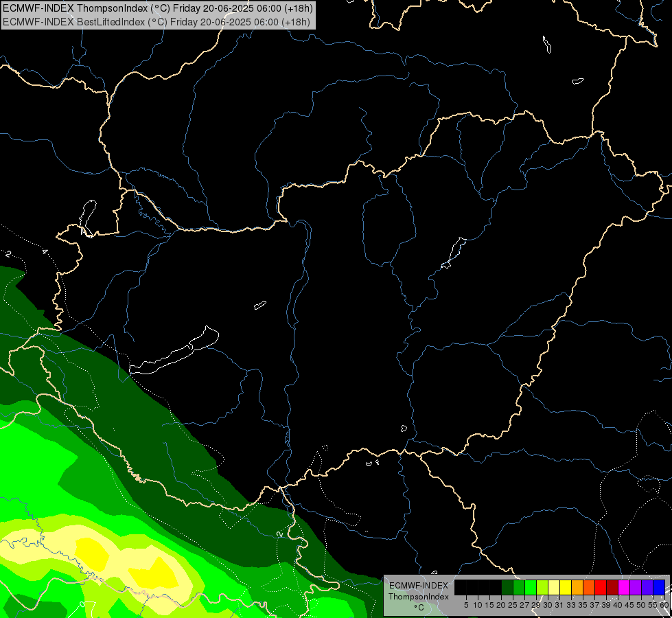Click the legend scale value '25'
This screenshot has width=672, height=618.
click(513, 605)
